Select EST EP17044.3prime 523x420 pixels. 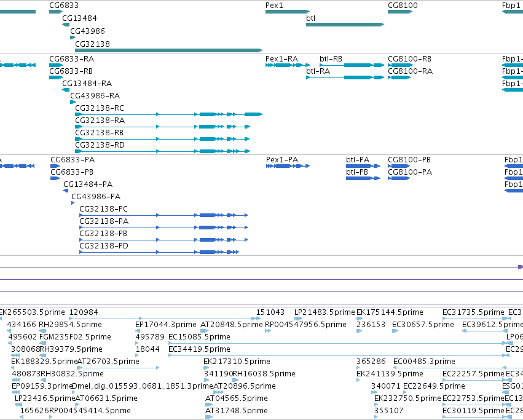tap(166, 325)
